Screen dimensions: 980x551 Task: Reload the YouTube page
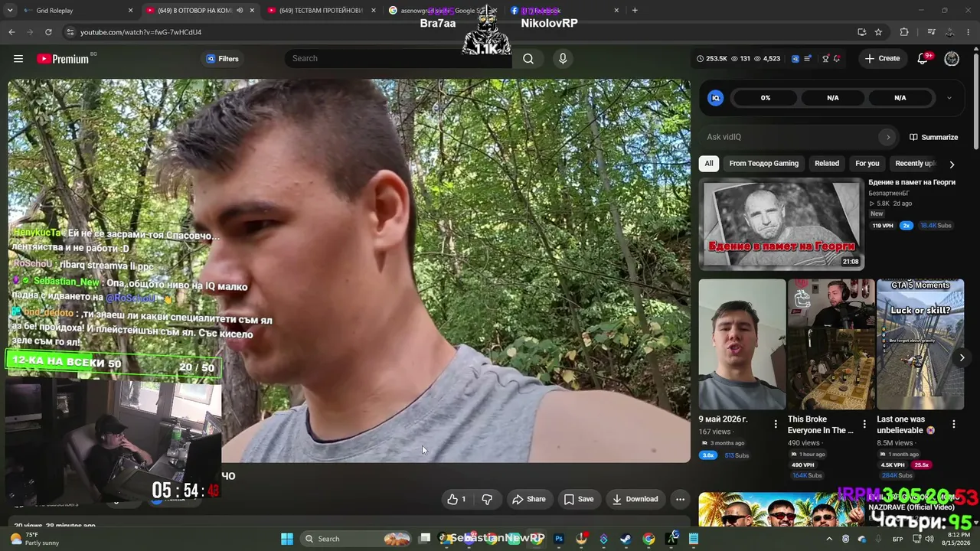tap(48, 32)
